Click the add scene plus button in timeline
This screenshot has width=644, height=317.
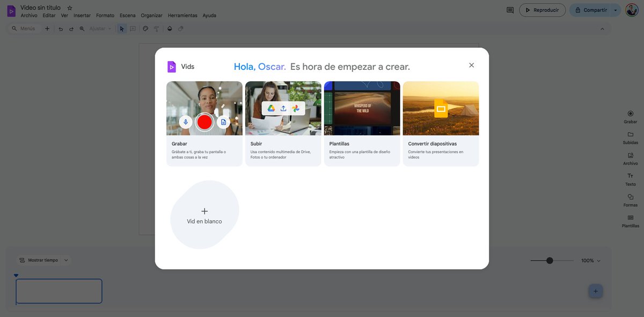596,291
